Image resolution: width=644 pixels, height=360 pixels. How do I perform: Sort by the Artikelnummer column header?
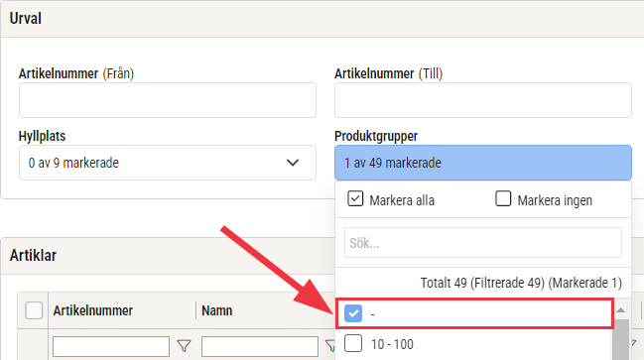[93, 310]
